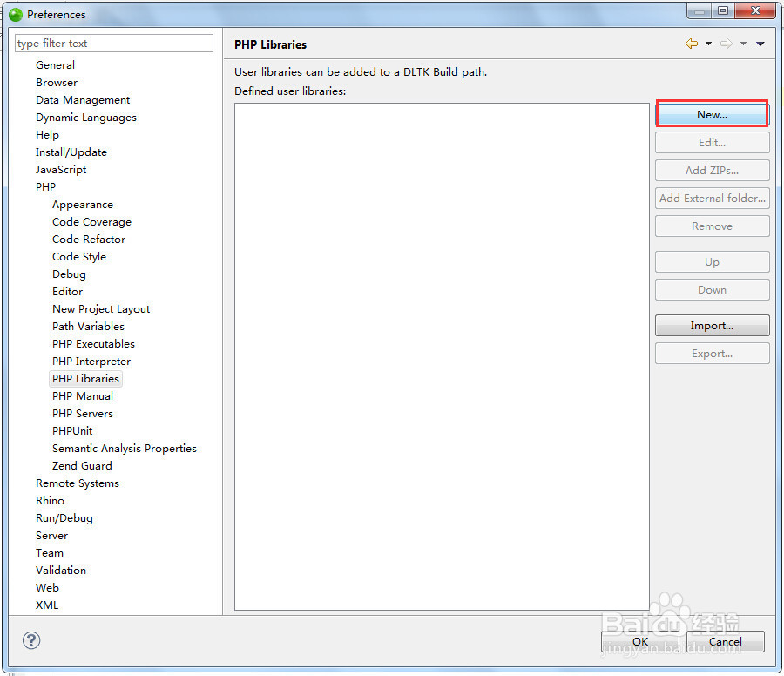
Task: Click the Down button
Action: click(x=712, y=290)
